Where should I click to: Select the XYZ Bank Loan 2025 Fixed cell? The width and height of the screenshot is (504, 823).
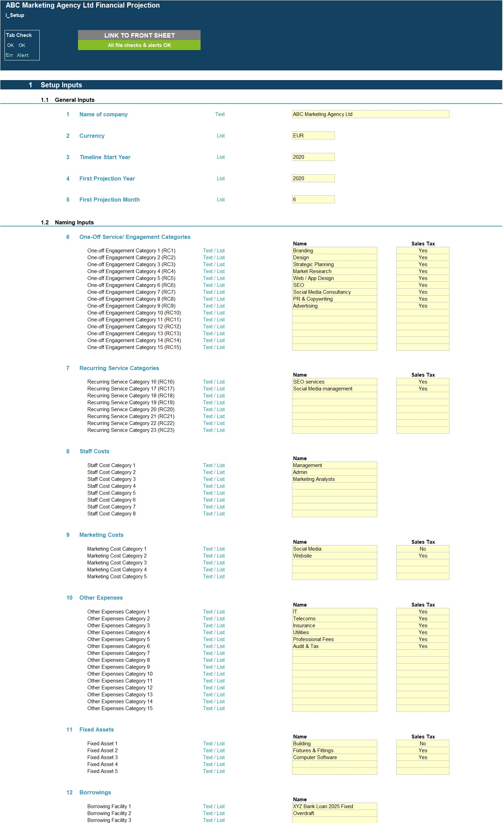click(335, 806)
